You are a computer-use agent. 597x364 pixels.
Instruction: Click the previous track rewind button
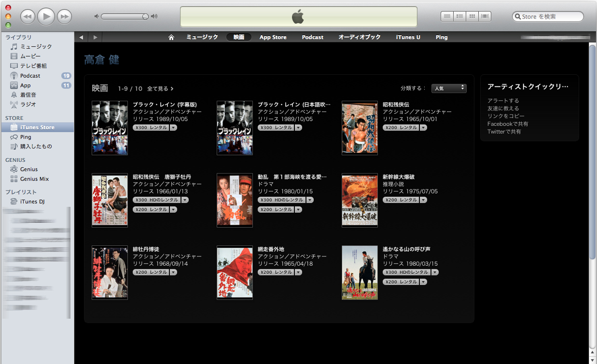pos(28,16)
